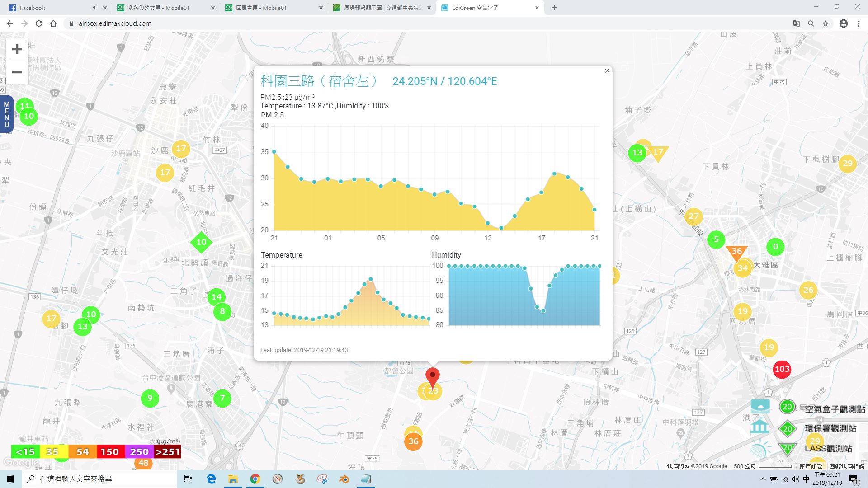Select the yellow circle marker showing 26

click(808, 290)
